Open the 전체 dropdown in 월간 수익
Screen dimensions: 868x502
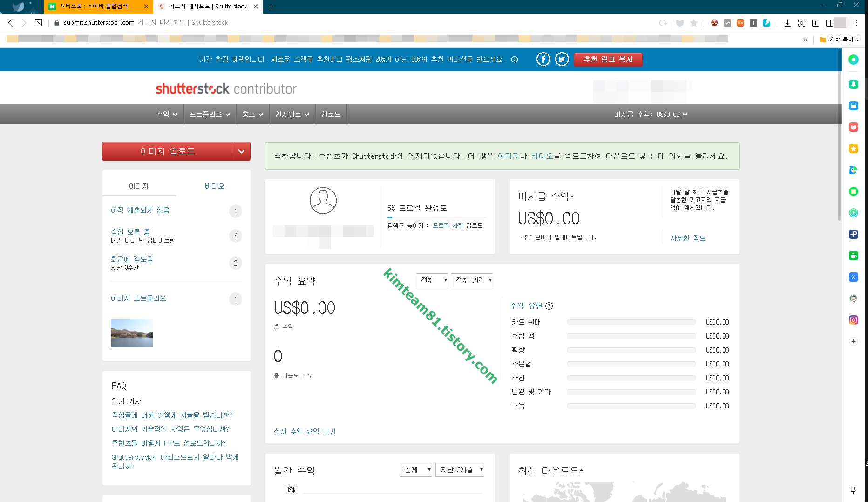pos(416,470)
